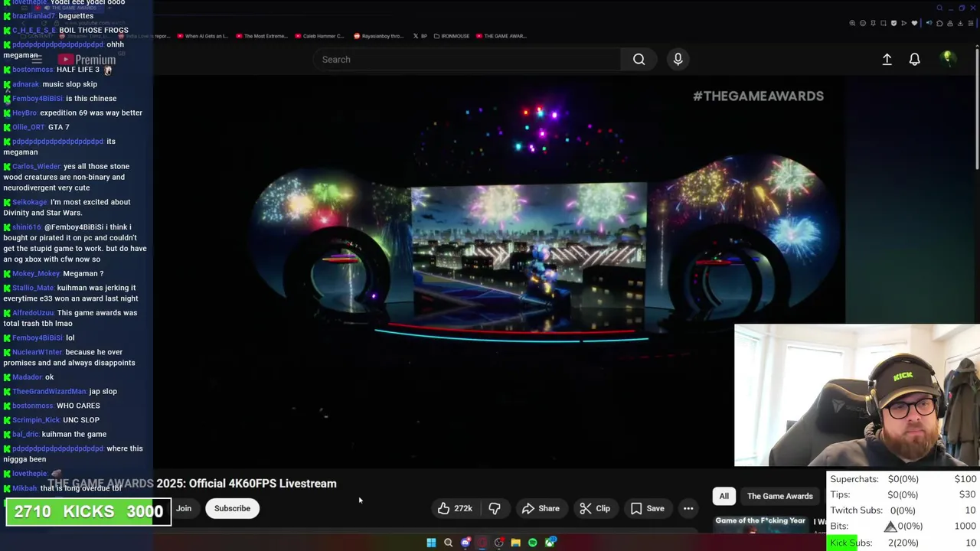The image size is (980, 551).
Task: Click username Seikokage in chat
Action: click(30, 202)
